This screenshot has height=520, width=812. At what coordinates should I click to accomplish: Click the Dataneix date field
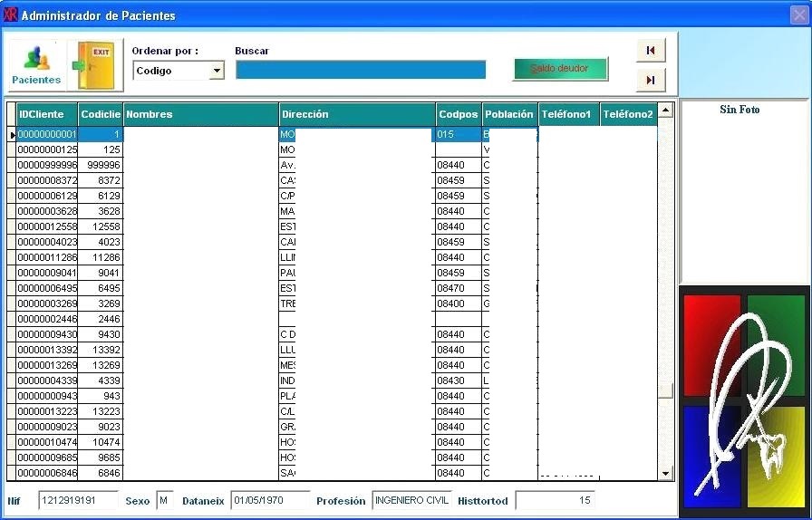269,500
